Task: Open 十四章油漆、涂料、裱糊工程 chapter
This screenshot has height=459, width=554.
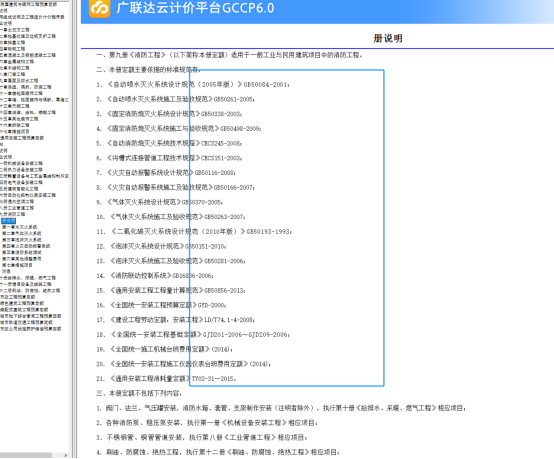Action: 28,112
